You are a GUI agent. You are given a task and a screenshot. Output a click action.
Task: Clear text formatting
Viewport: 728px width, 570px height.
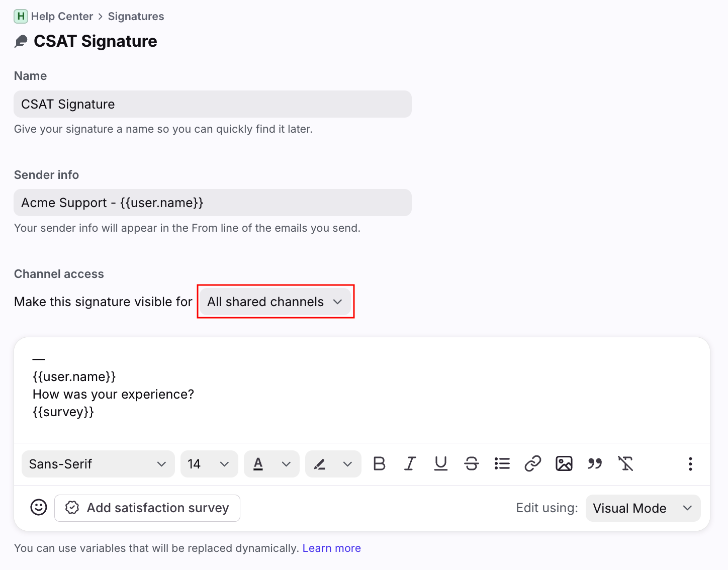(x=625, y=463)
